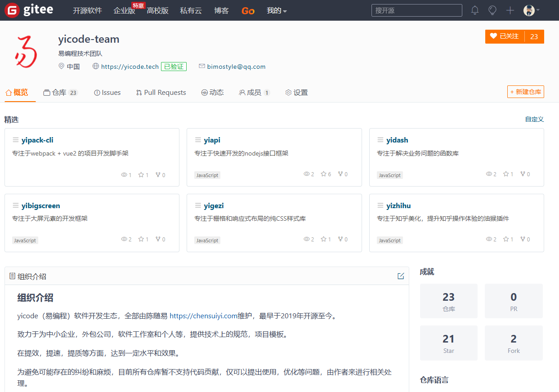Click the fork icon on yiapi card

point(340,174)
